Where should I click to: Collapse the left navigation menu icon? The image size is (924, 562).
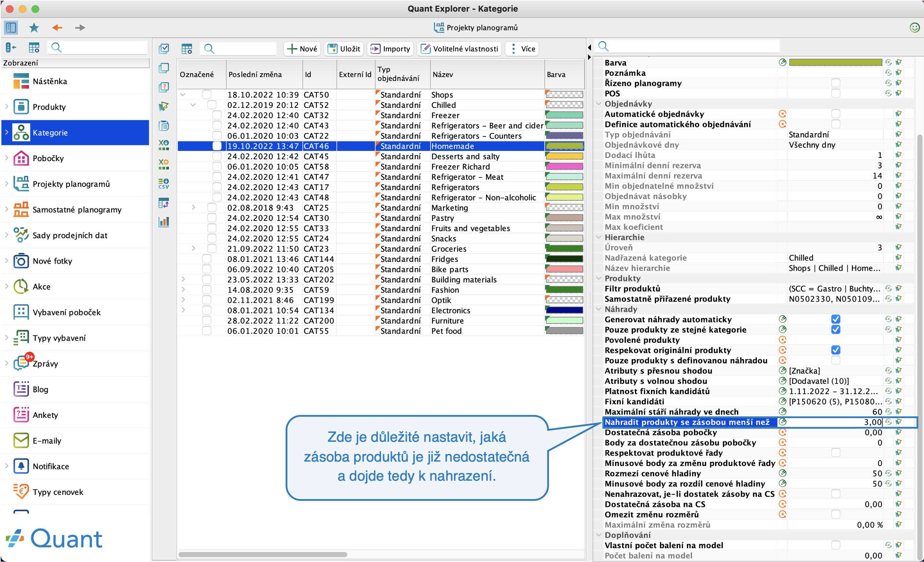pos(11,48)
